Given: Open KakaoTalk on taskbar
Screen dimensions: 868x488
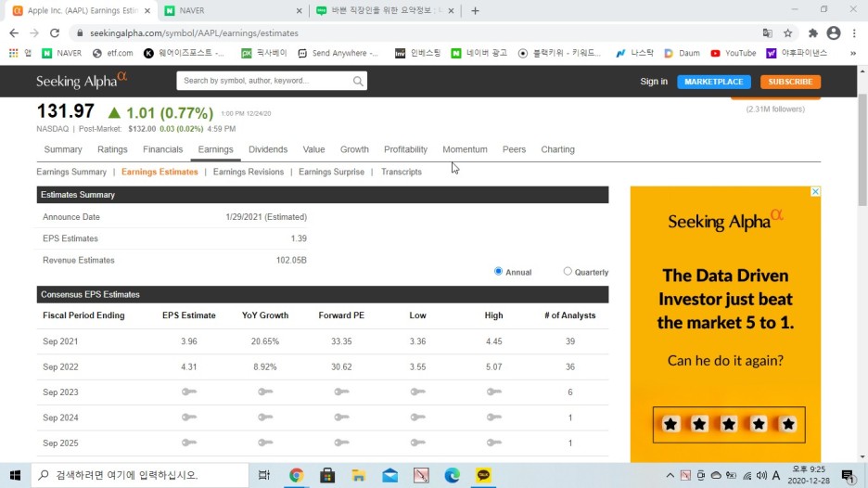Looking at the screenshot, I should [x=483, y=475].
